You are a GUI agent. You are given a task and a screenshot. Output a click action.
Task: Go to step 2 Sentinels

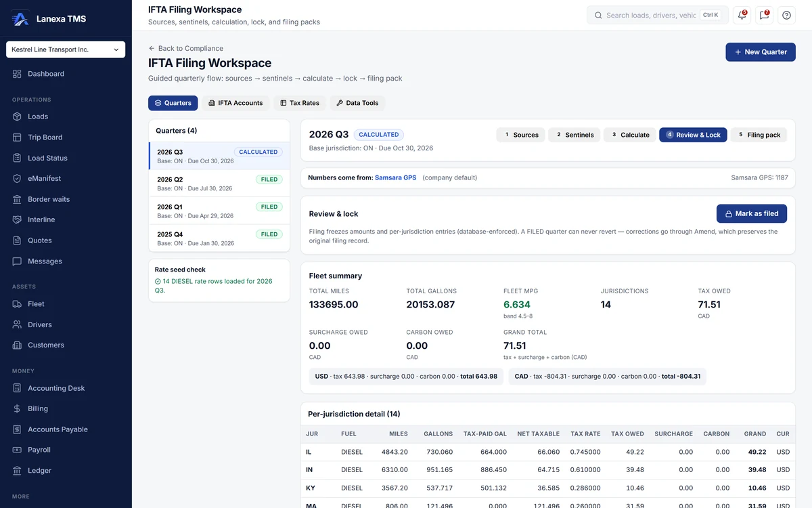(x=574, y=135)
